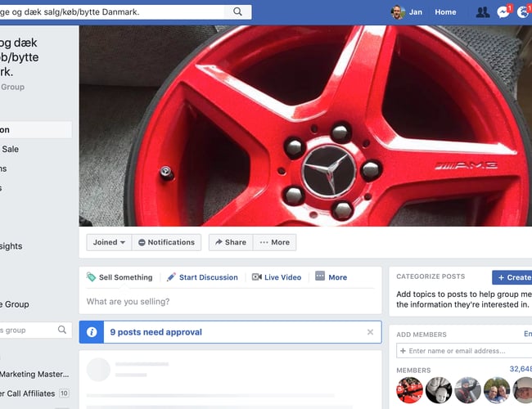
Task: Select the Sell Something tab
Action: click(x=119, y=277)
